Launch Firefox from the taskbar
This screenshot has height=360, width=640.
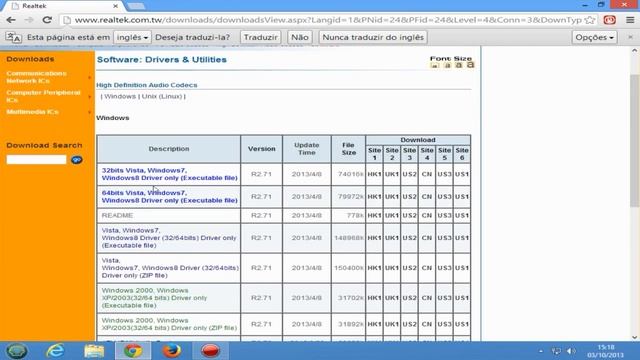pyautogui.click(x=171, y=351)
